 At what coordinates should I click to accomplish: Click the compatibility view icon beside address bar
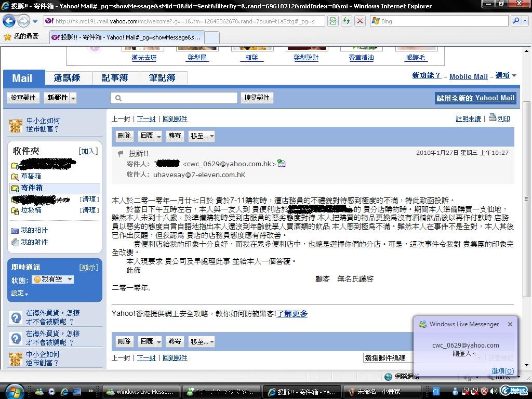(x=333, y=21)
